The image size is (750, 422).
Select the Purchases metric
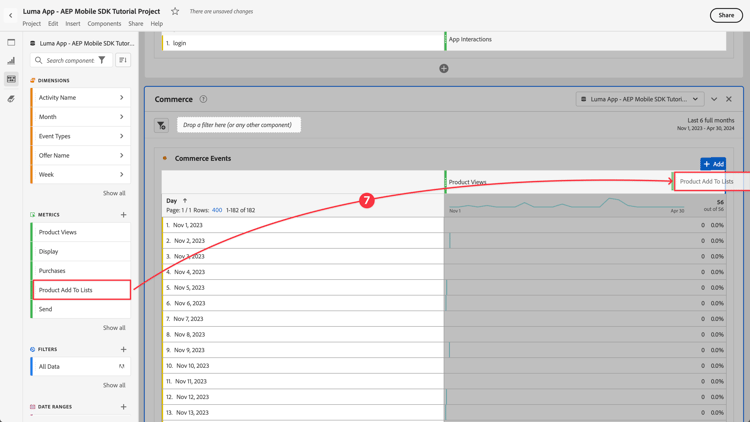[81, 271]
